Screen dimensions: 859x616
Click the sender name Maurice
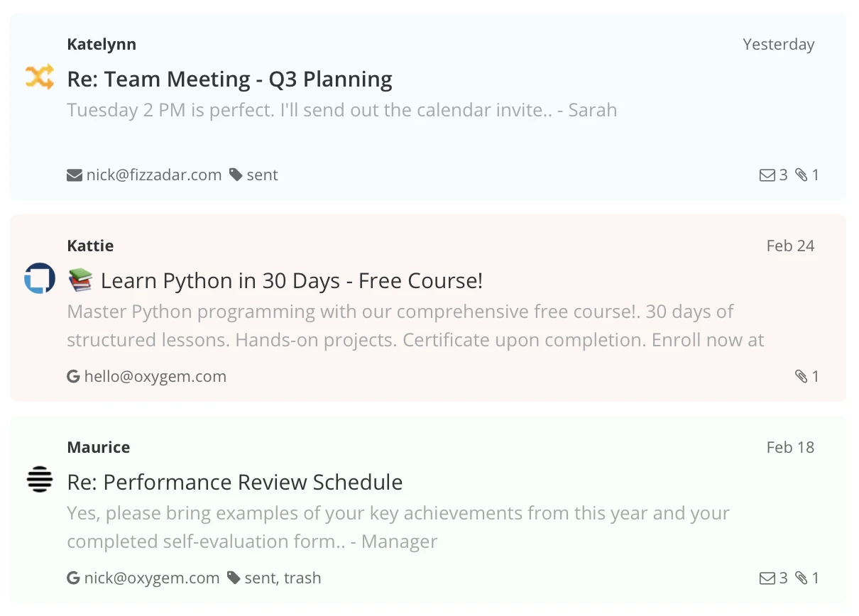(x=99, y=447)
